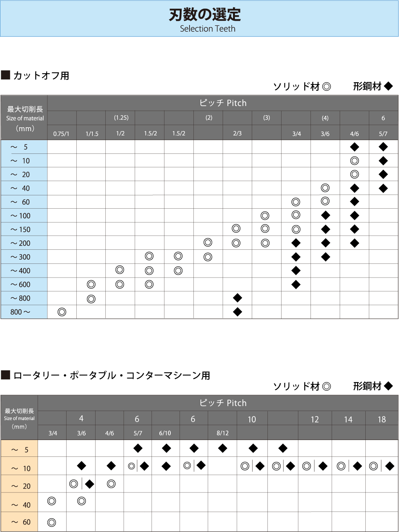Click the 0.75/1 pitch column header

pos(61,133)
